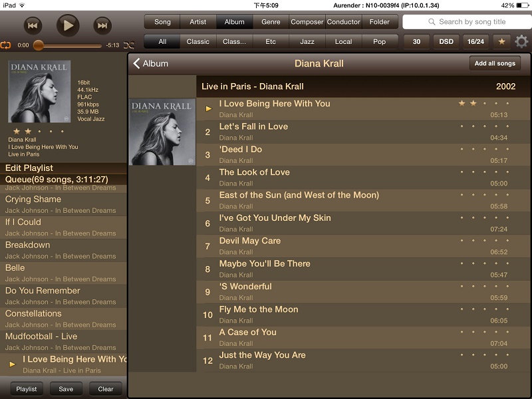Toggle the 30 recent filter button

point(417,42)
